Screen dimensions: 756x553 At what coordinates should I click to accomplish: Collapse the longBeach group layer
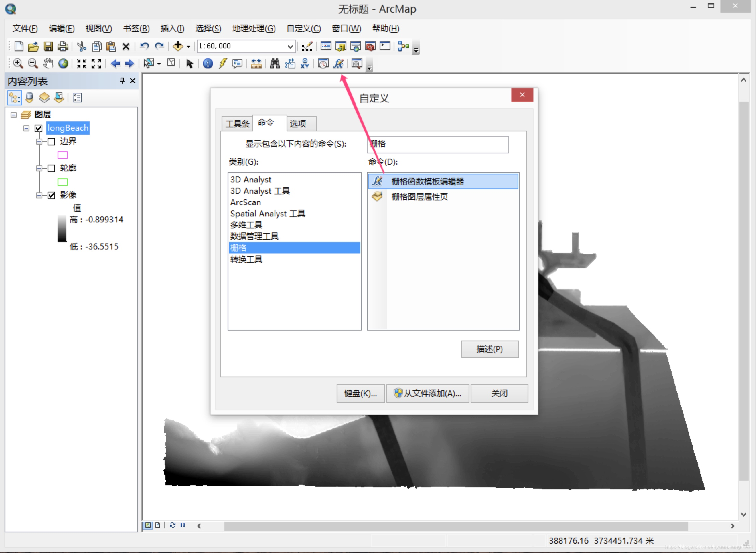(26, 128)
